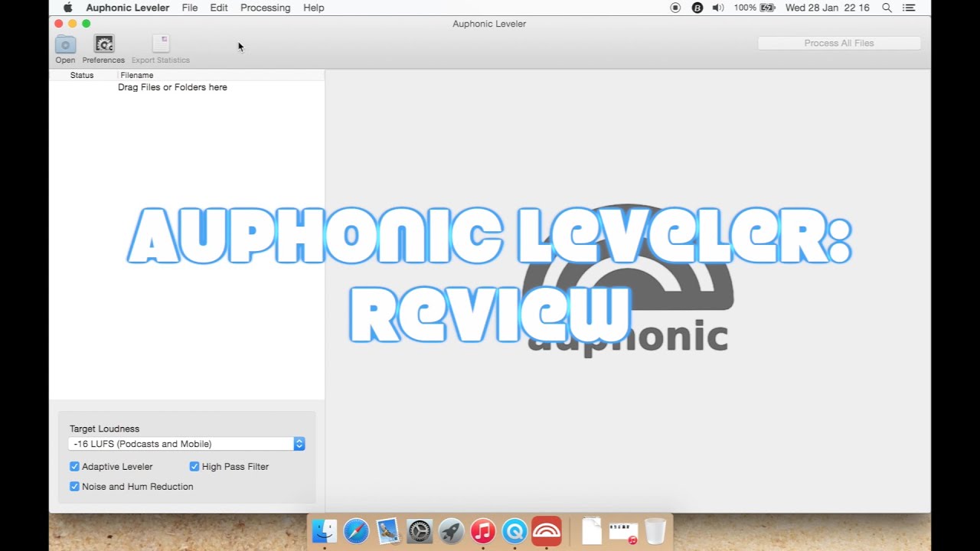980x551 pixels.
Task: Click the date and time in menu bar
Action: pos(828,8)
